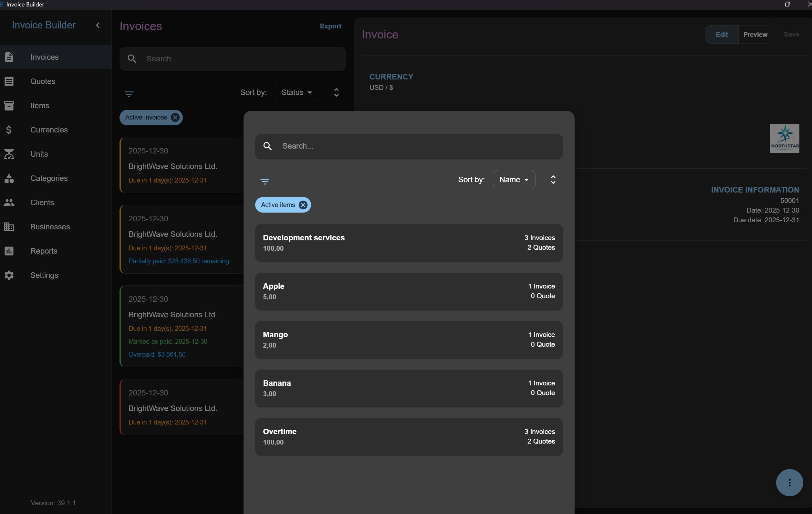Toggle sort direction in invoices list
The image size is (812, 514).
click(x=336, y=92)
